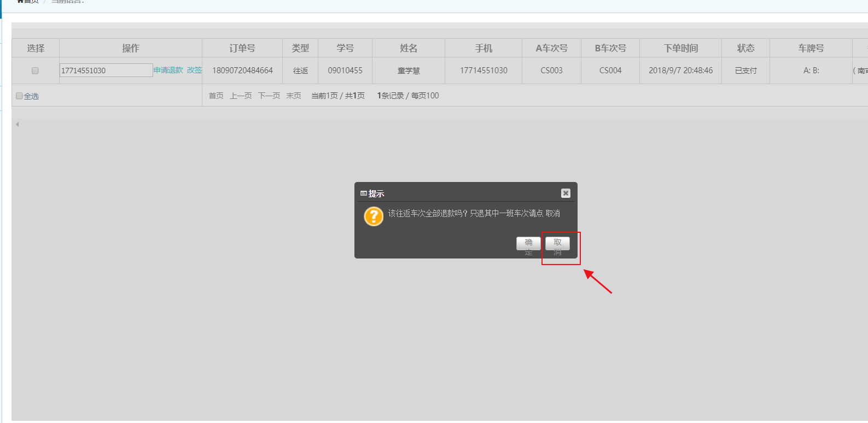Select student ID cell 09010455
The image size is (868, 423).
click(345, 70)
